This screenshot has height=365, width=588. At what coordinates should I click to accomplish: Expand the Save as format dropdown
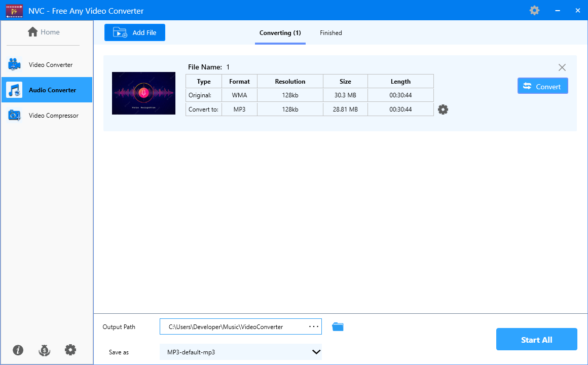pos(241,352)
